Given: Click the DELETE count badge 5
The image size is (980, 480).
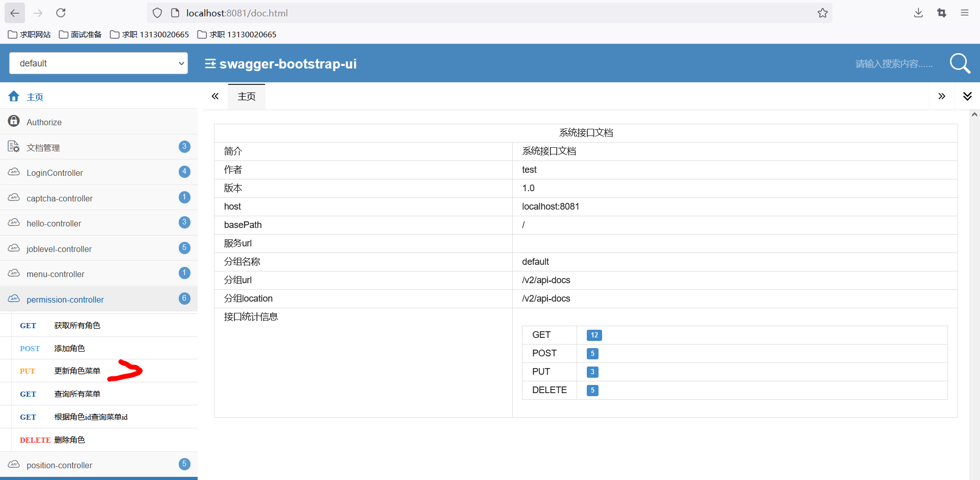Looking at the screenshot, I should 592,391.
